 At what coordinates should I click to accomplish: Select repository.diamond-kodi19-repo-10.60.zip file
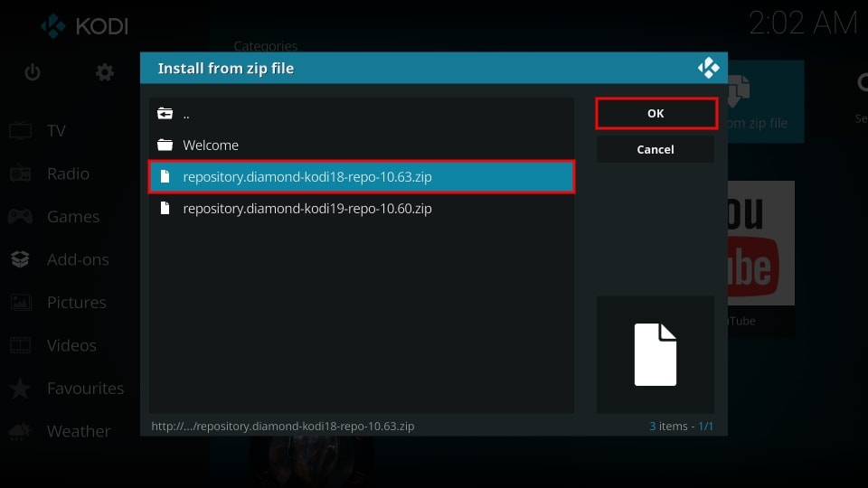pyautogui.click(x=362, y=209)
